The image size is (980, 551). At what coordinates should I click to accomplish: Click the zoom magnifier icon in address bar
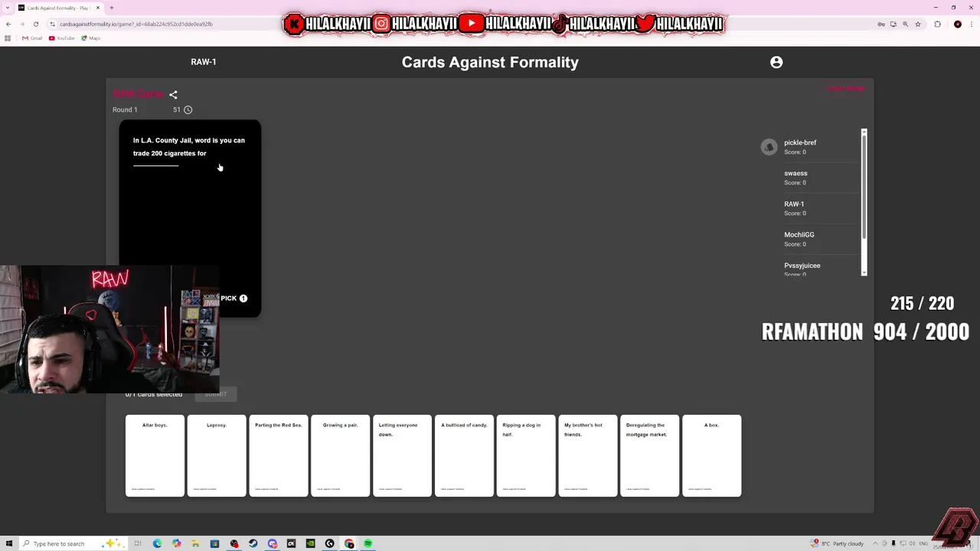[905, 24]
